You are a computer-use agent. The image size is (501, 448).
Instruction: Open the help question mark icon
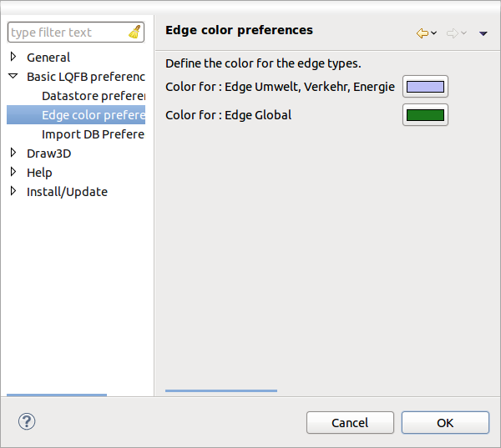26,422
